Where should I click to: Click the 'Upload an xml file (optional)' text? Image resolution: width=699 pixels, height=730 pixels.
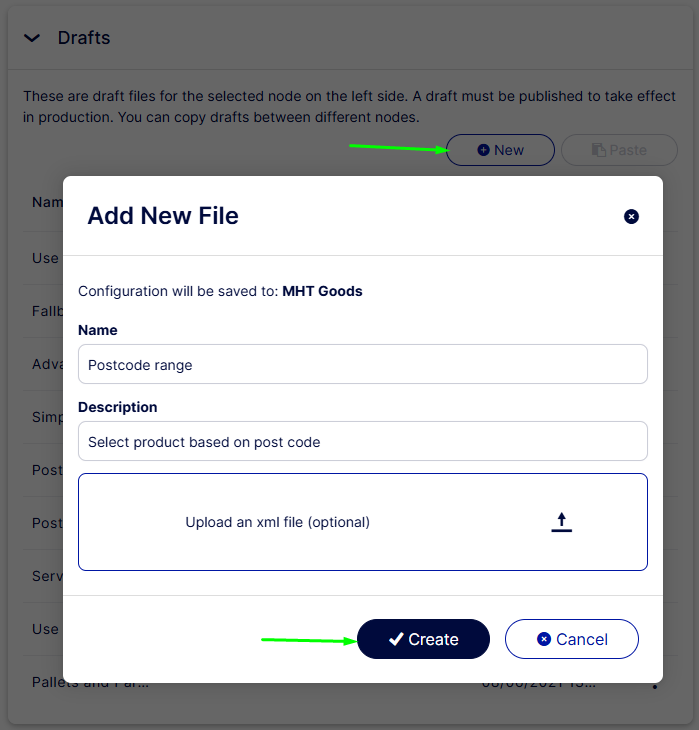tap(277, 522)
